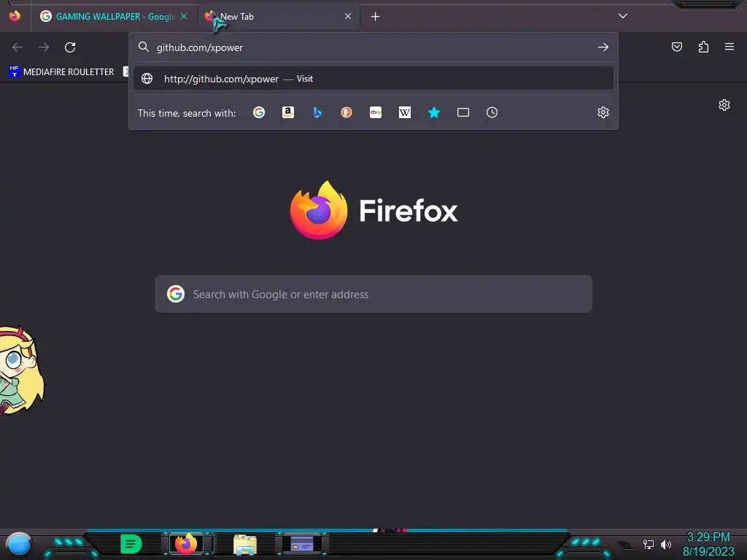Search this time with Wikipedia icon

(404, 112)
